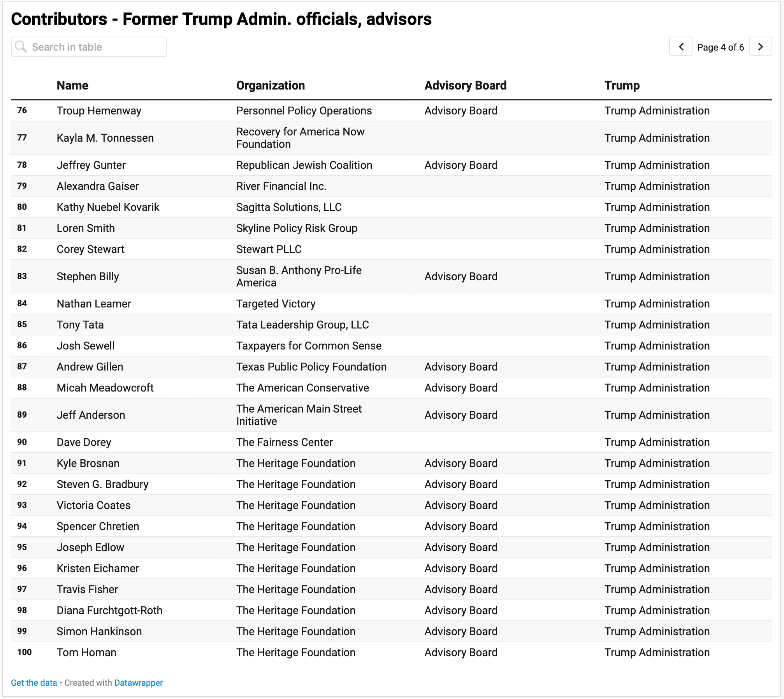Click the Steven G. Bradbury name cell
The image size is (784, 699).
[102, 484]
